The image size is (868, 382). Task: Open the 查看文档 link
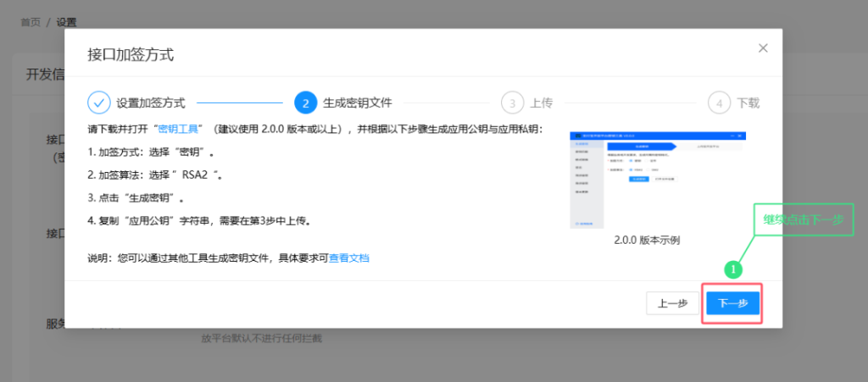pyautogui.click(x=348, y=257)
